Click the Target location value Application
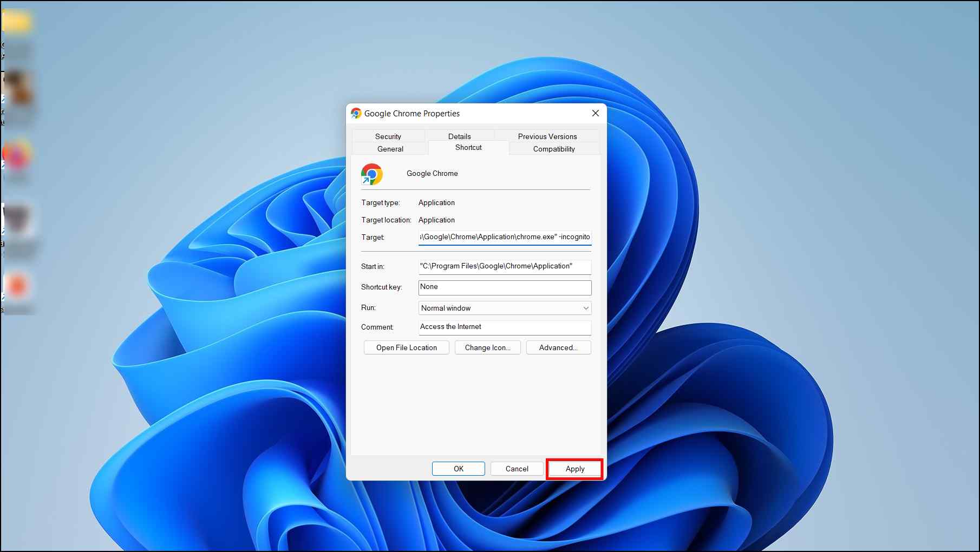The width and height of the screenshot is (980, 552). point(436,220)
